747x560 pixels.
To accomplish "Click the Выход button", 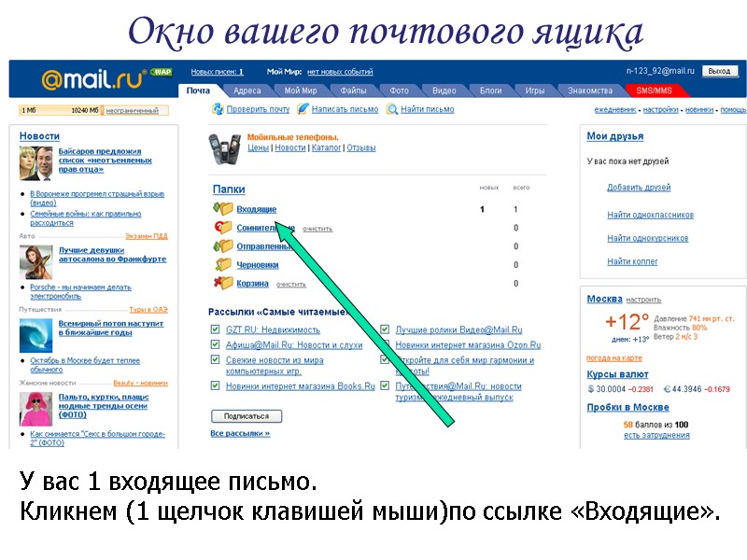I will coord(719,71).
